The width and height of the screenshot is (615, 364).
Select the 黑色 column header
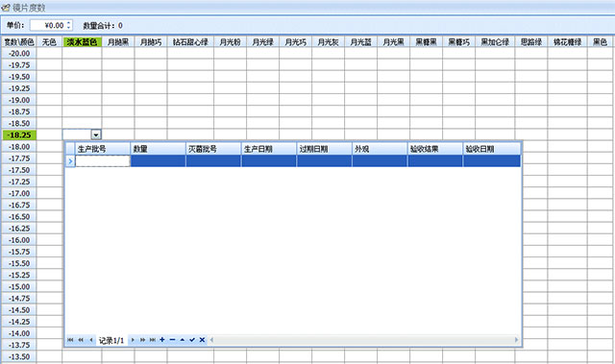[x=600, y=42]
